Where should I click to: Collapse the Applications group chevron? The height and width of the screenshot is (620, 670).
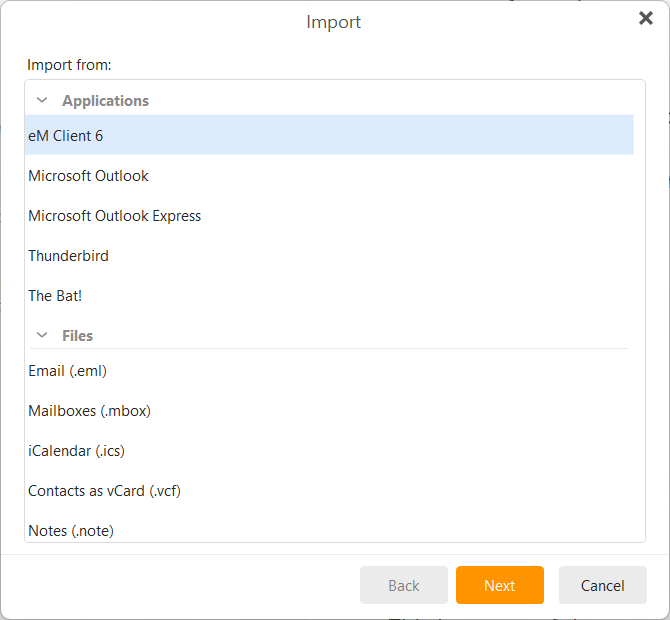coord(42,100)
